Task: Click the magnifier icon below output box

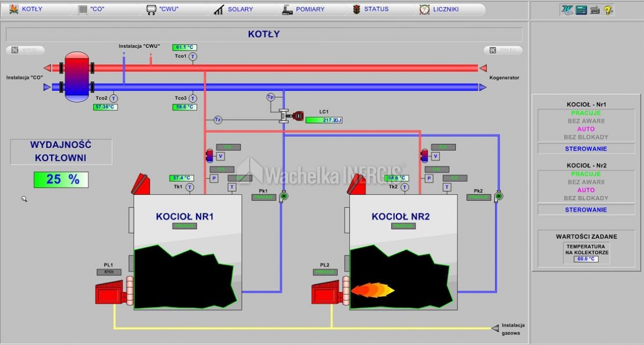Action: pos(24,199)
